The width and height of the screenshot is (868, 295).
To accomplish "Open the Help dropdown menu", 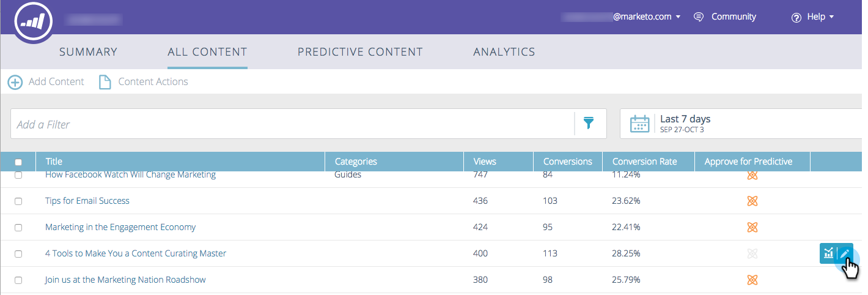I will pos(813,17).
